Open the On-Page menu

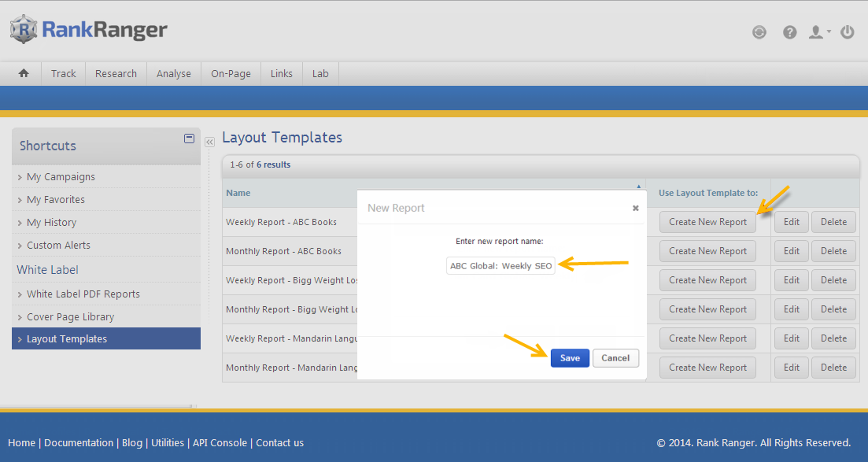point(231,74)
